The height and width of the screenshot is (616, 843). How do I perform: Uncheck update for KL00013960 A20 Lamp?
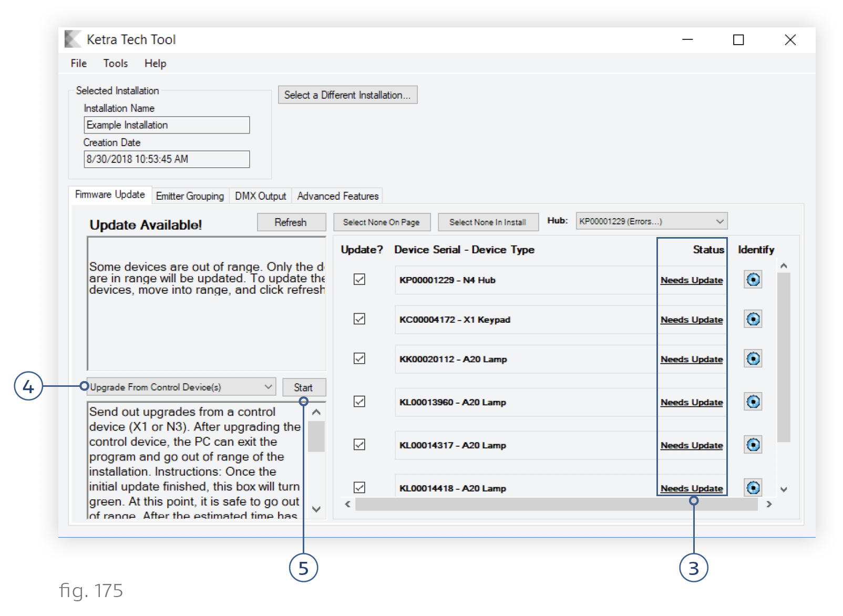pos(359,402)
